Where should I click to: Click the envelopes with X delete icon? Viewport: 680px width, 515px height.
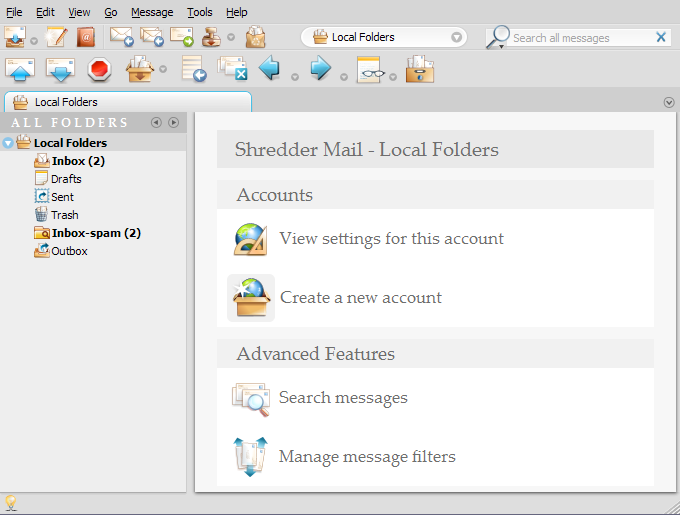(232, 69)
